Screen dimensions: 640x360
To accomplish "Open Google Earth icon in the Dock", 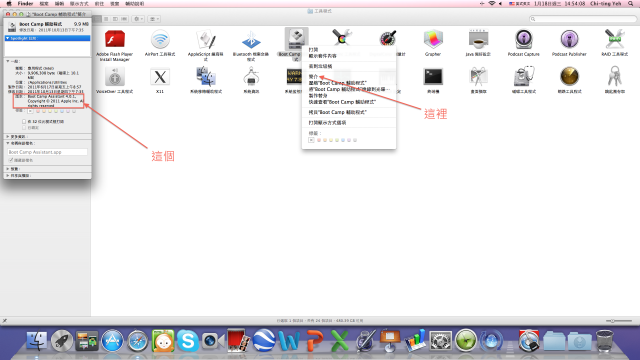I will tap(264, 341).
